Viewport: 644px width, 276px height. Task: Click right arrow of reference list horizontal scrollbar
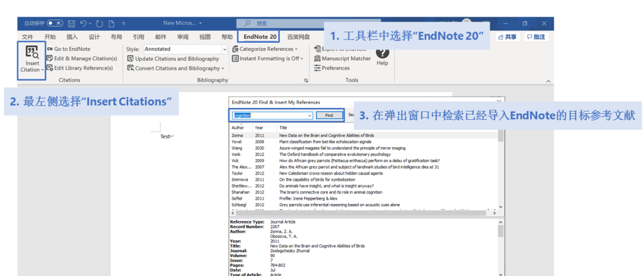[x=494, y=213]
